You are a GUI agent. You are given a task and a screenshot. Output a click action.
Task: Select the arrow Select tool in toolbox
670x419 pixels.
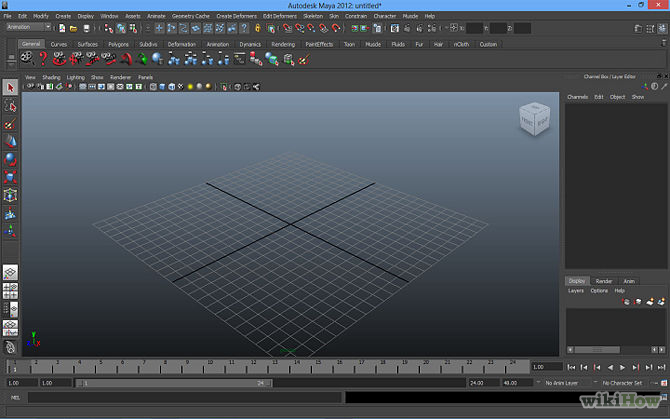[10, 88]
